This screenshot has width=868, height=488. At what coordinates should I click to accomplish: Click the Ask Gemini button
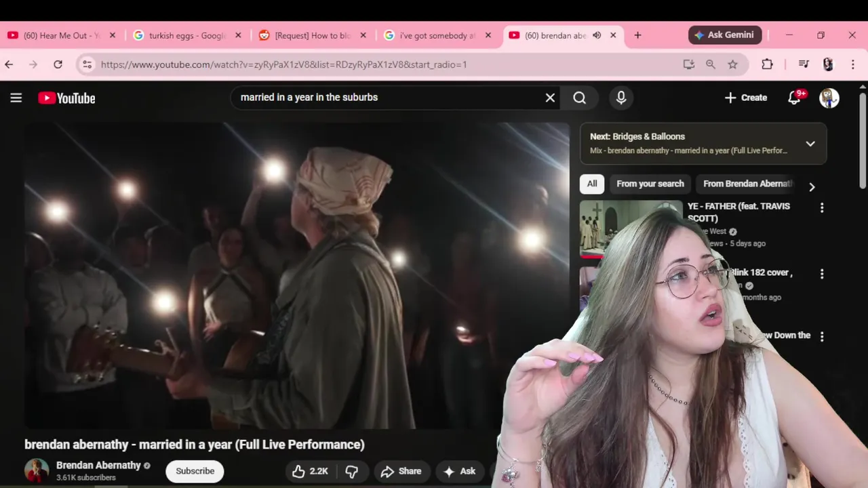(725, 35)
